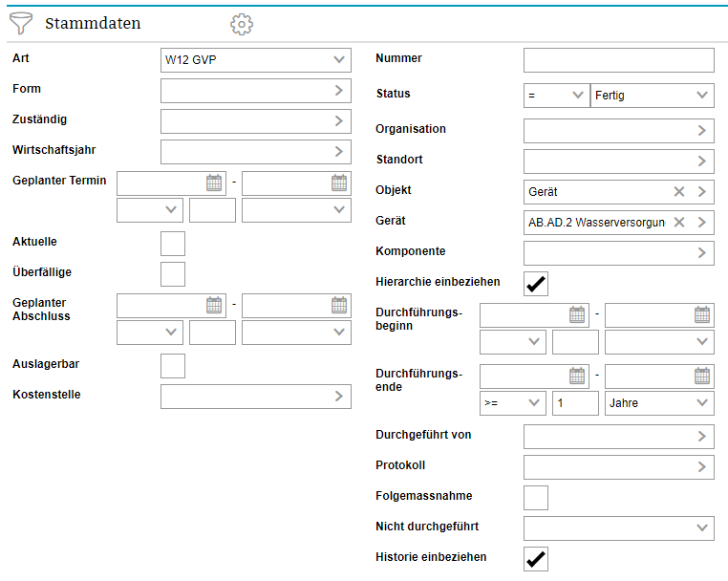
Task: Enable the Überfällige checkbox
Action: 173,274
